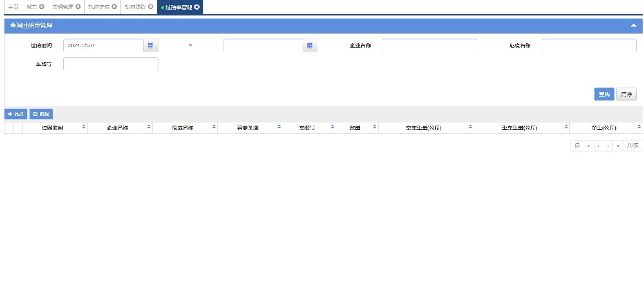
Task: Close the 车辆管理 tab with its X icon
Action: (x=78, y=7)
